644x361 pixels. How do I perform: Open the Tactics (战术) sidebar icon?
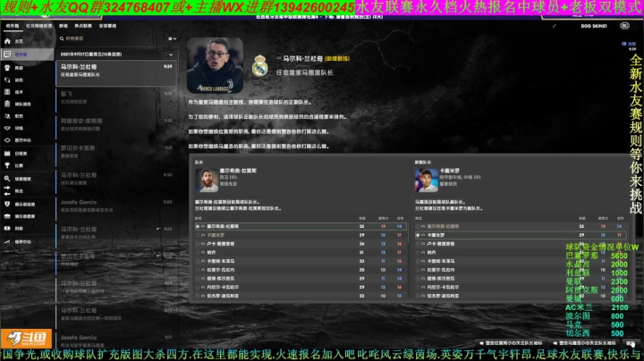point(7,92)
